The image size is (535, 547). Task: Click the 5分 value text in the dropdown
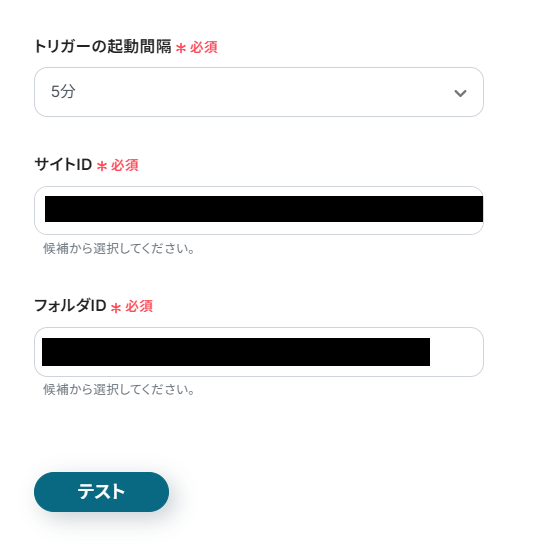[63, 92]
